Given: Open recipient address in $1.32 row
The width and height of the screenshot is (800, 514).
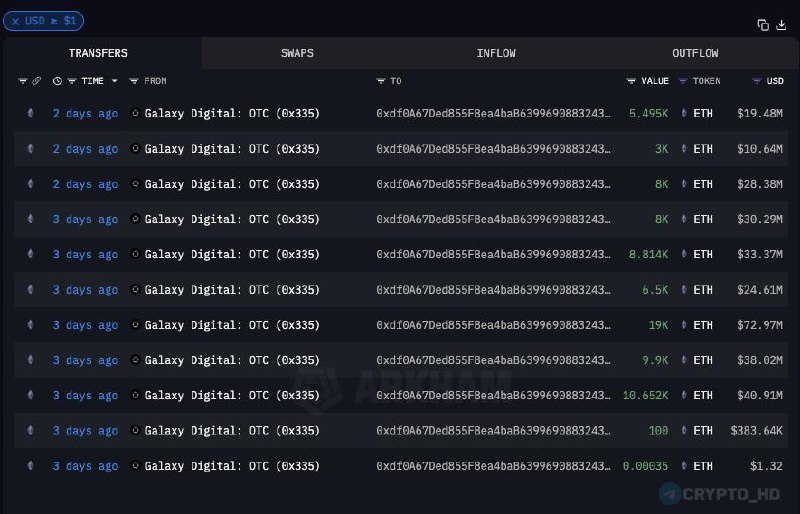Looking at the screenshot, I should (x=493, y=466).
